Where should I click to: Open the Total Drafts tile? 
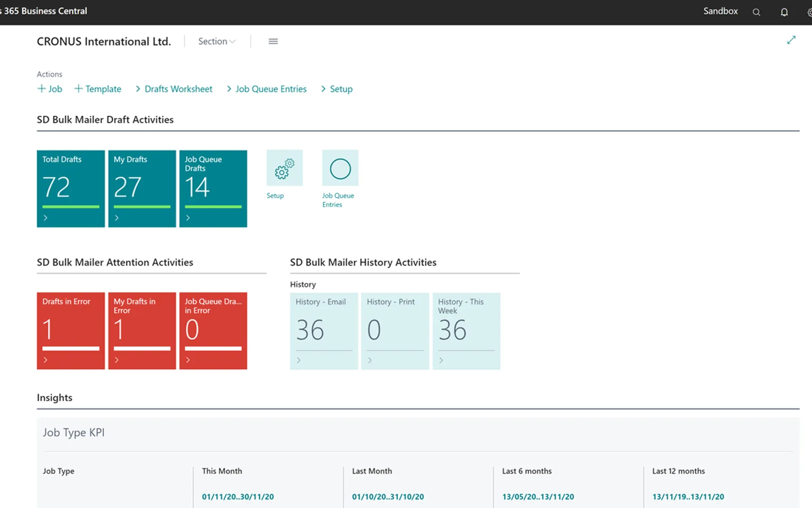click(x=71, y=188)
